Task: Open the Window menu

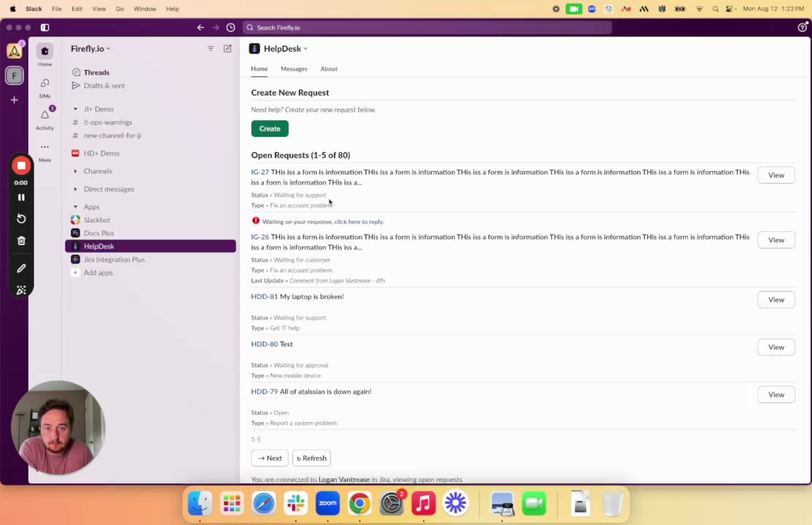Action: pos(144,9)
